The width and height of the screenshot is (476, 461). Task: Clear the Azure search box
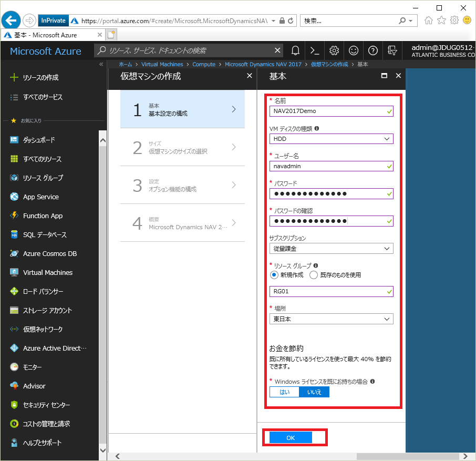coord(277,50)
